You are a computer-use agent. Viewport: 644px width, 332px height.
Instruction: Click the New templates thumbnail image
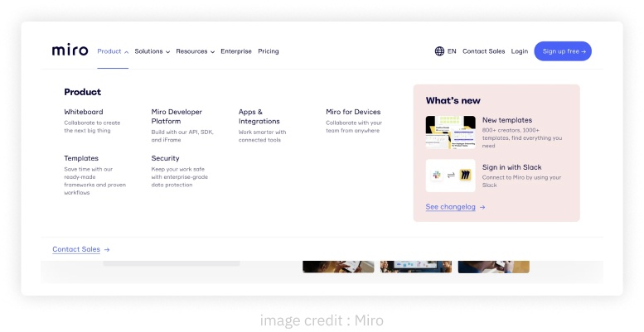click(451, 132)
